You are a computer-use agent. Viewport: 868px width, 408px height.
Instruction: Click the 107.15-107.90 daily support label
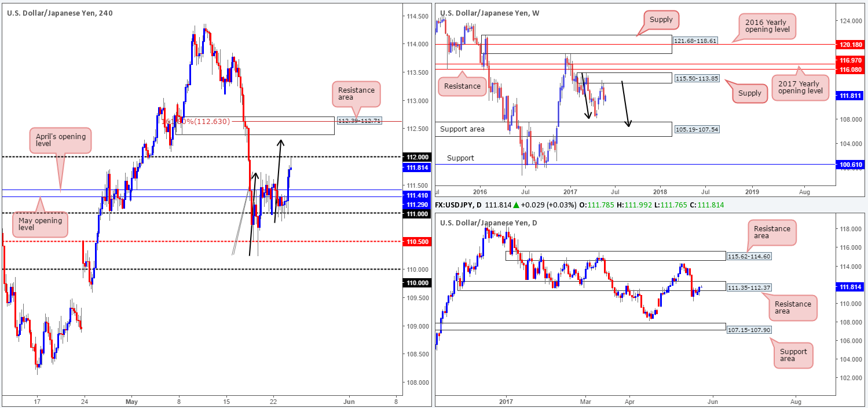[x=749, y=329]
